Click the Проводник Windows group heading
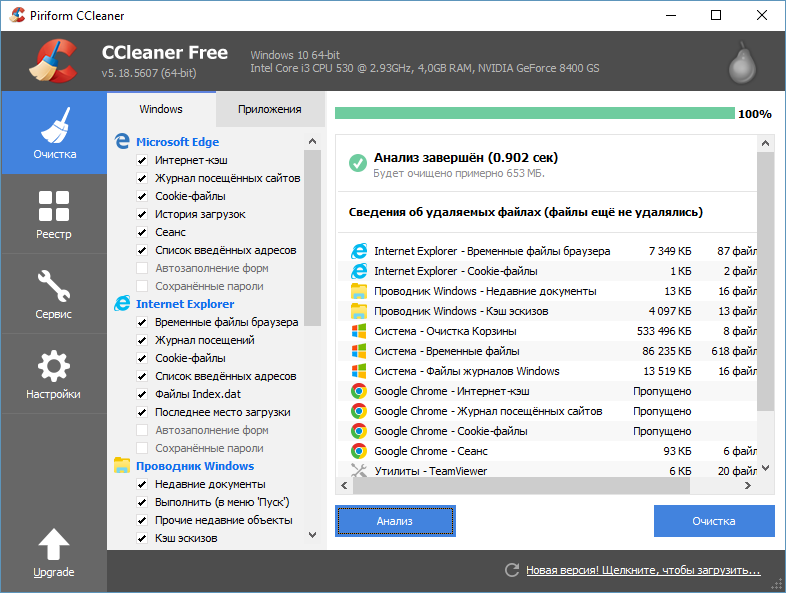786x593 pixels. pos(195,466)
